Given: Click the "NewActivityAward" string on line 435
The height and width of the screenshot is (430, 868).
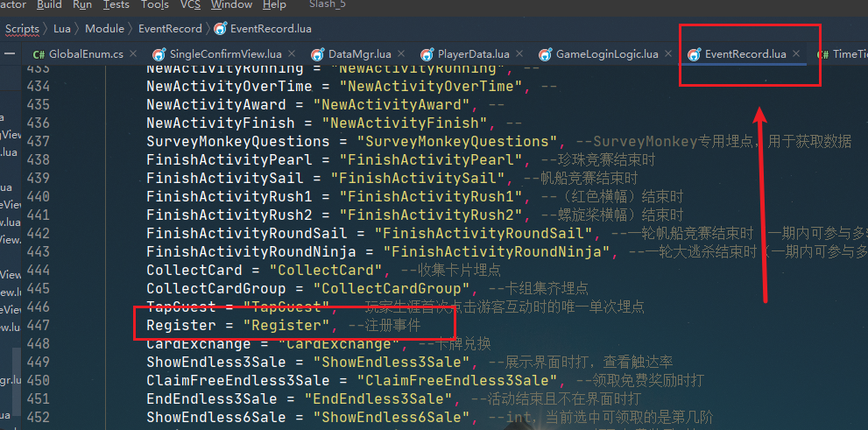Looking at the screenshot, I should pyautogui.click(x=391, y=104).
